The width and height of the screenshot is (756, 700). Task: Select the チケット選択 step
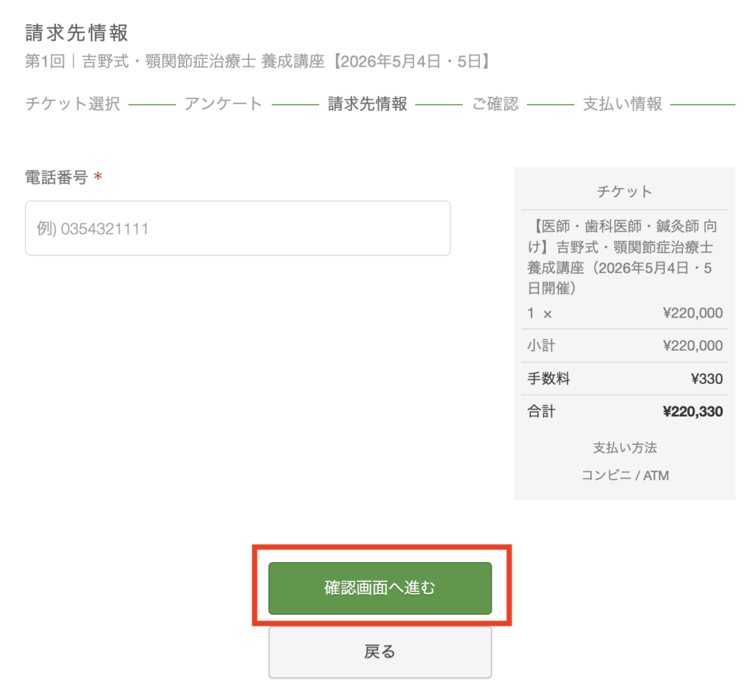tap(72, 104)
